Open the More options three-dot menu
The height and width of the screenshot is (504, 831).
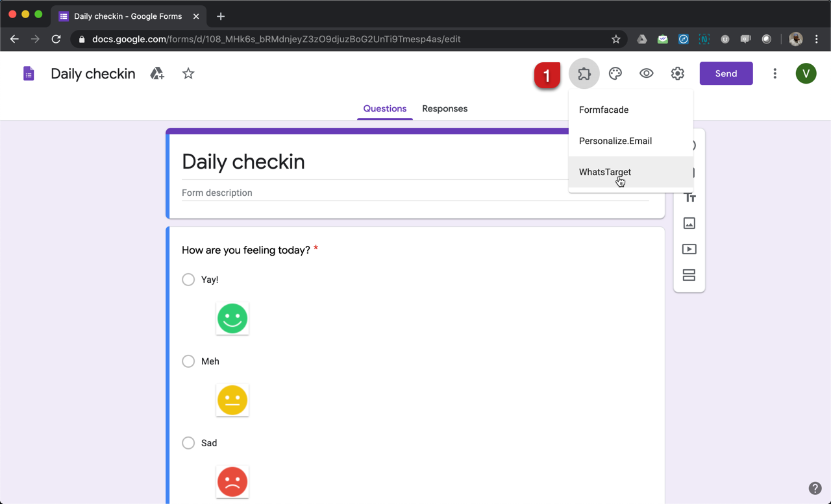click(775, 74)
